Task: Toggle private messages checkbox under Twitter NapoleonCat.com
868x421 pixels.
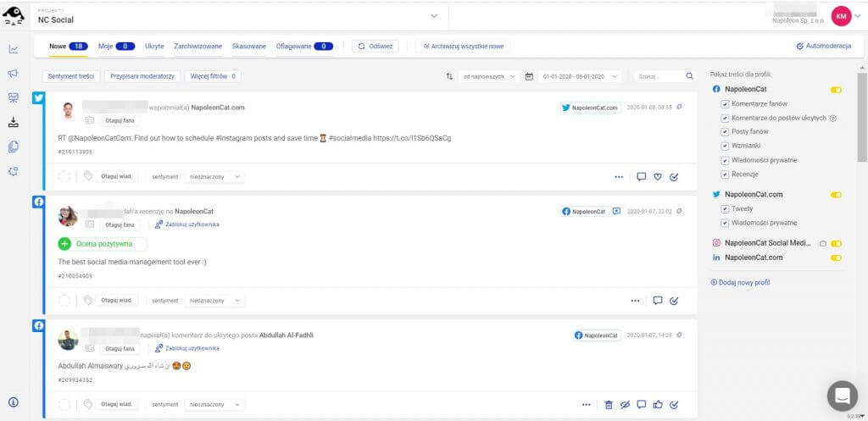Action: coord(725,223)
